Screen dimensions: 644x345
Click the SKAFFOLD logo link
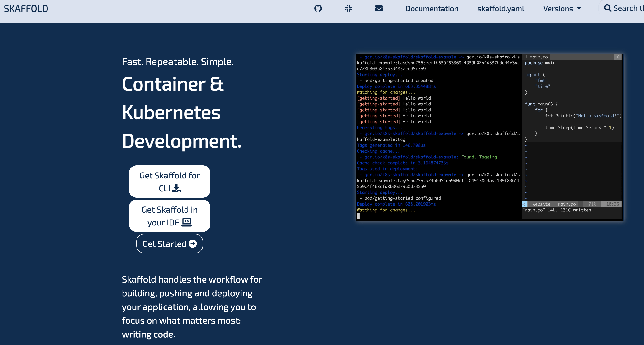26,9
